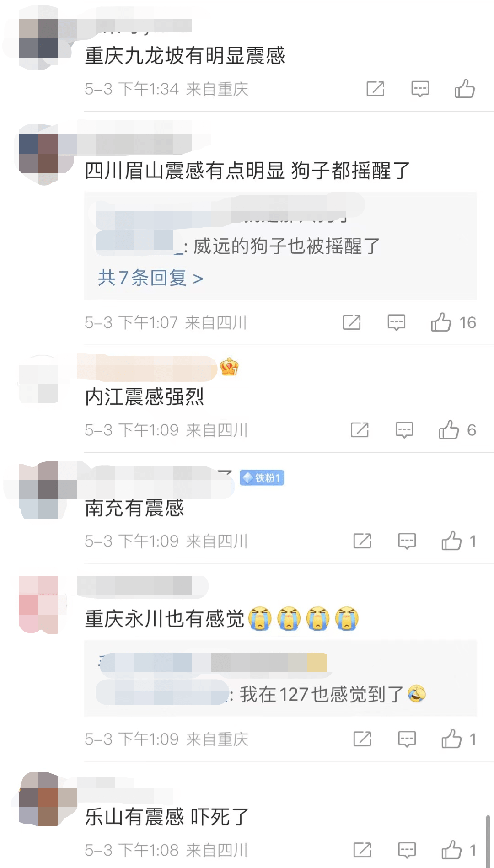Share the 重庆永川 comment
Image resolution: width=494 pixels, height=868 pixels.
(x=362, y=739)
